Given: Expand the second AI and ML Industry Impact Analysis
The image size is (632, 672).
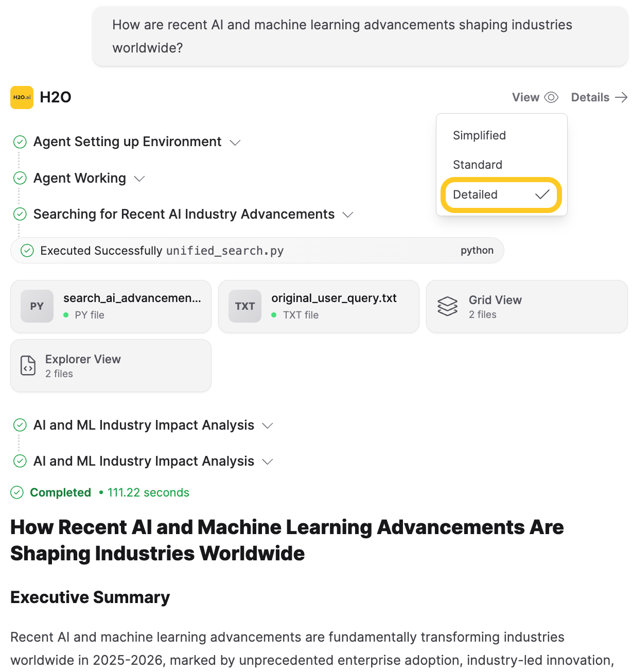Looking at the screenshot, I should pos(267,462).
